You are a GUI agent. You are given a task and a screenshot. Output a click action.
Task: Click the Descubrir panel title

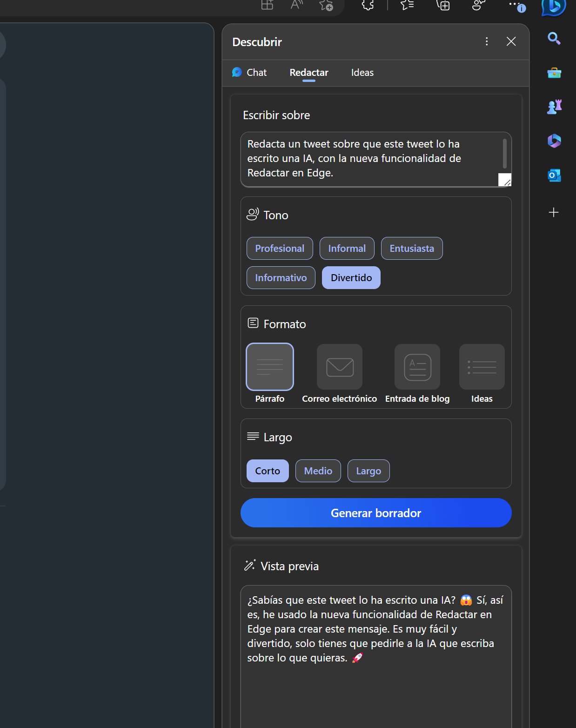257,42
